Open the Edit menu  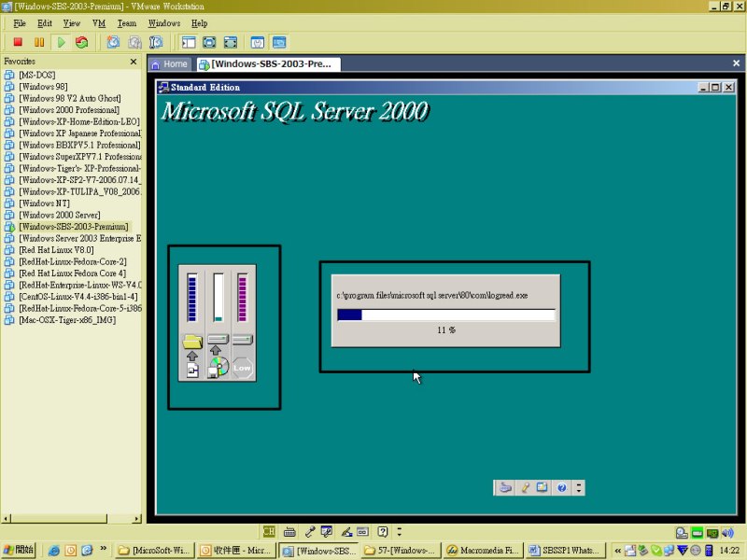point(44,22)
